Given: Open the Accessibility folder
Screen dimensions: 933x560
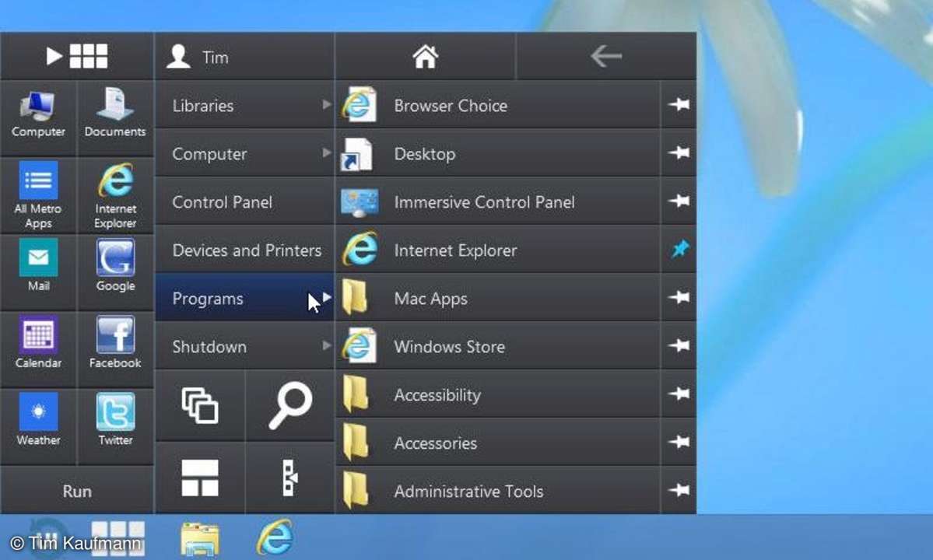Looking at the screenshot, I should pos(498,394).
